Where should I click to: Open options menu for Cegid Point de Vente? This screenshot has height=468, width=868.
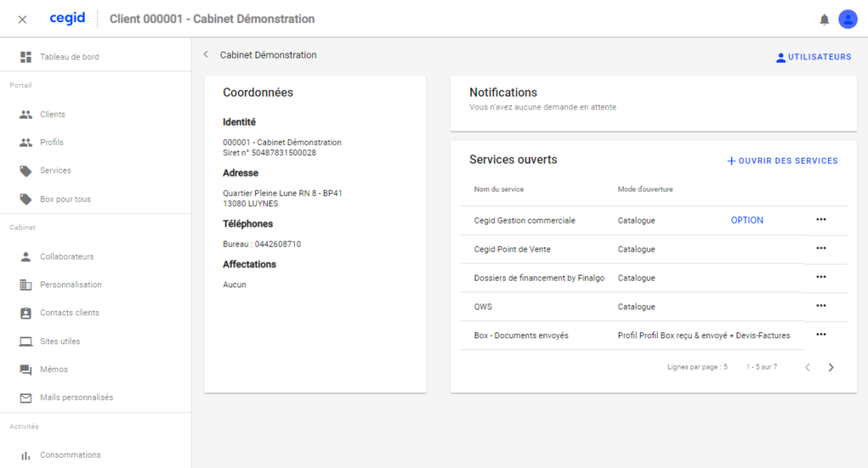pyautogui.click(x=821, y=248)
